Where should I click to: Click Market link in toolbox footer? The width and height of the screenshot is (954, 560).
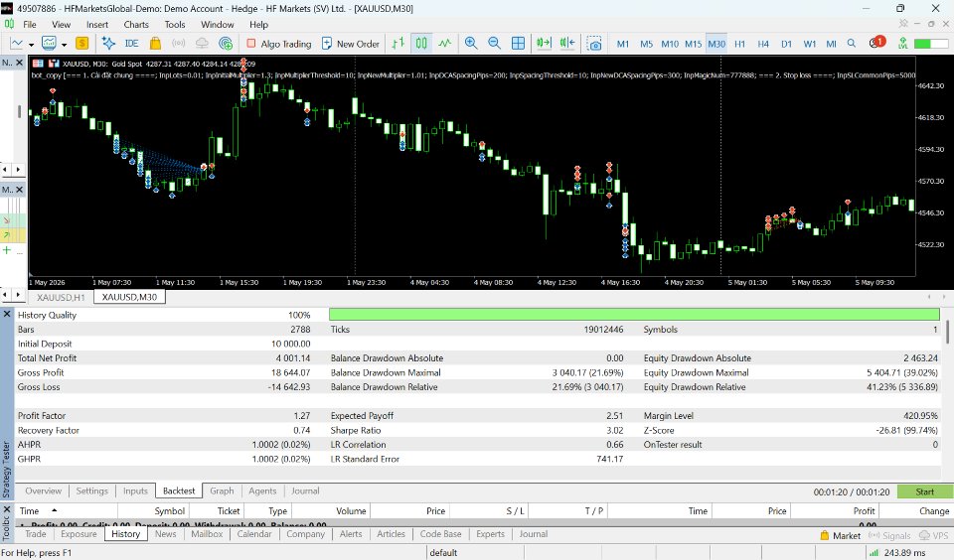point(841,536)
